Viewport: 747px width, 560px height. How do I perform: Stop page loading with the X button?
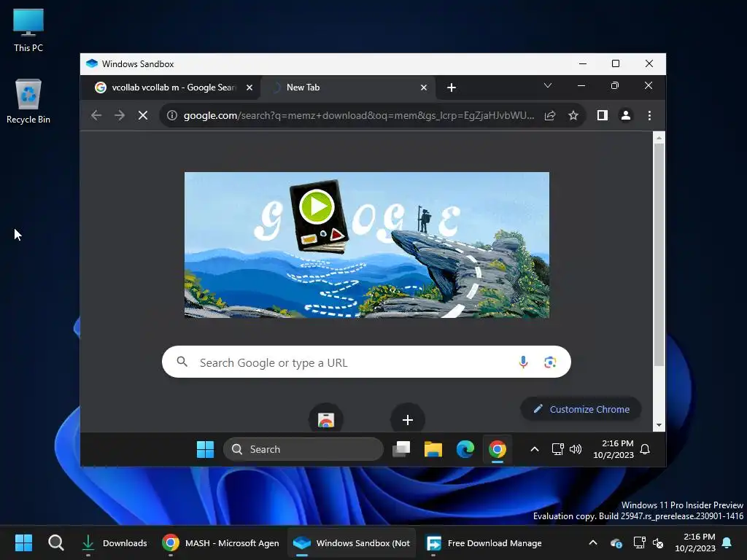[143, 115]
